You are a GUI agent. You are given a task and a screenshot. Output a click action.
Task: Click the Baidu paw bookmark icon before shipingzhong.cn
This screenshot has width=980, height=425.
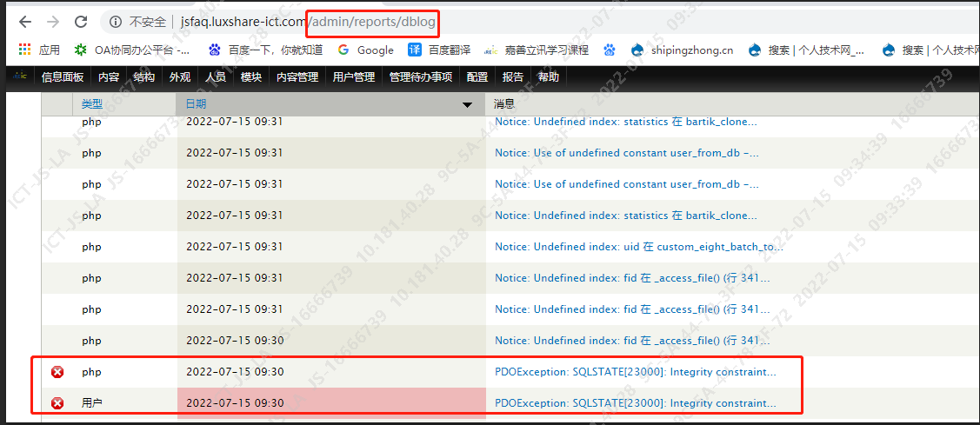[x=610, y=50]
